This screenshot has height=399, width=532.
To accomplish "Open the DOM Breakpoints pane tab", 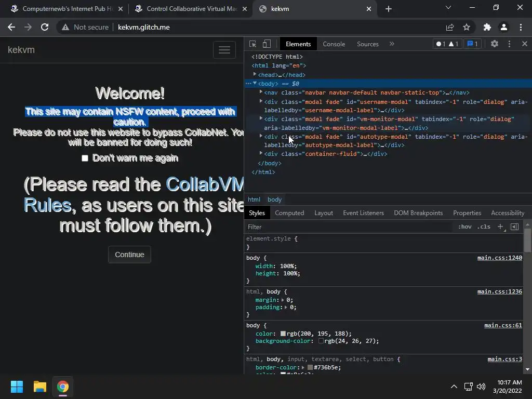I will click(418, 213).
